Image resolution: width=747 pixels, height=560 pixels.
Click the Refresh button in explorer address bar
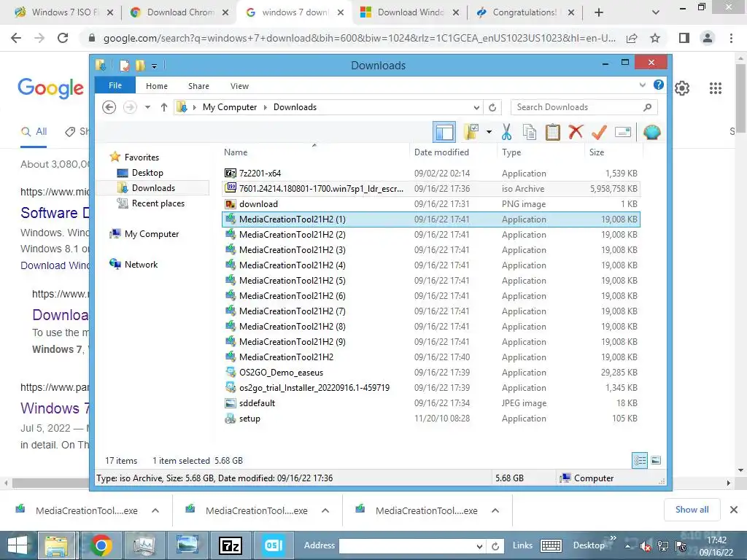point(492,108)
